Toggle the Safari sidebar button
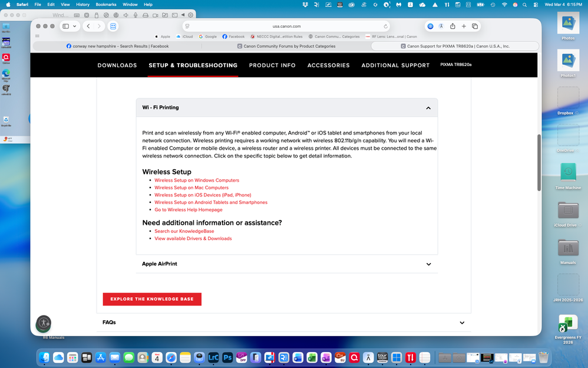 (66, 27)
